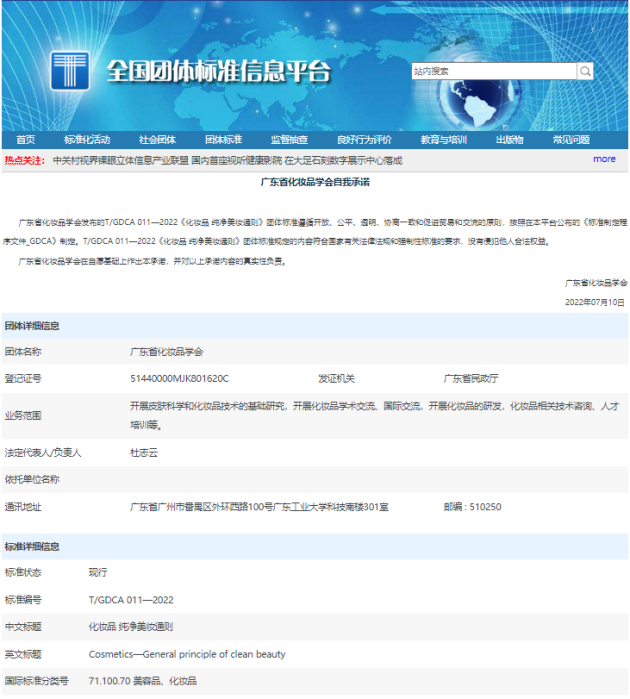
Task: Click the date 2022年07月10日
Action: (595, 302)
